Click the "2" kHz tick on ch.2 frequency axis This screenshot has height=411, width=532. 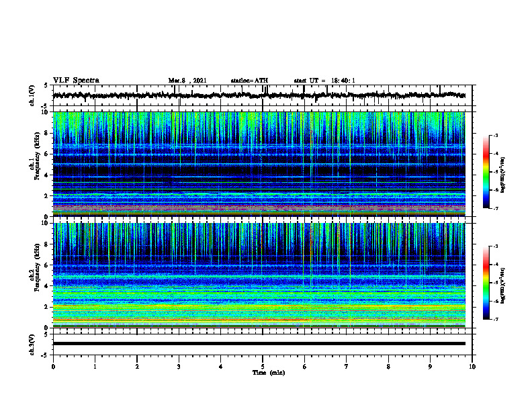click(47, 307)
